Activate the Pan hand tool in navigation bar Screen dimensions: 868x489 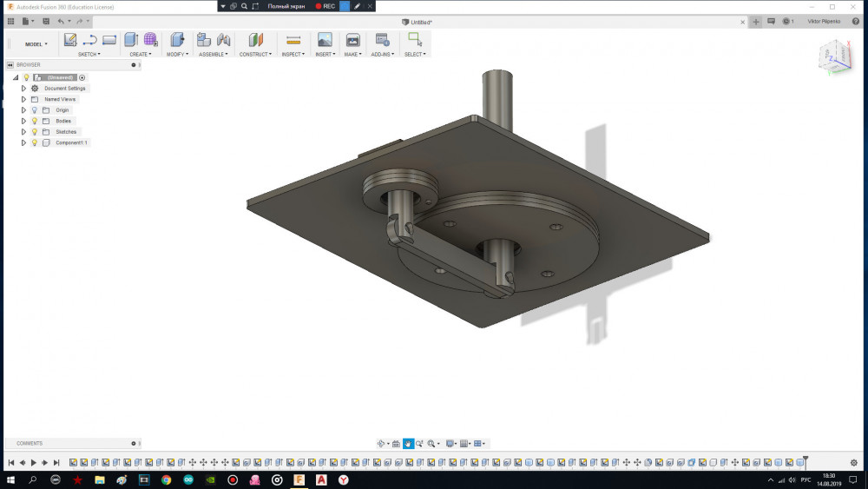click(407, 444)
